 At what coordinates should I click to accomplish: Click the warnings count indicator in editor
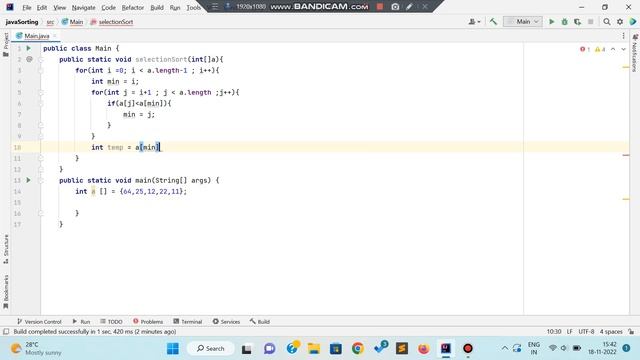pyautogui.click(x=600, y=49)
